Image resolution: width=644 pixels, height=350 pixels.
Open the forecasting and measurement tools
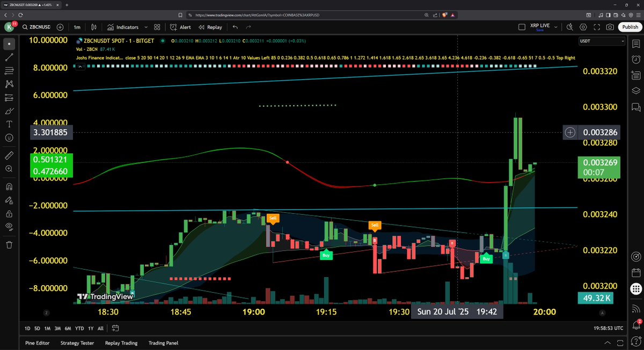tap(9, 98)
